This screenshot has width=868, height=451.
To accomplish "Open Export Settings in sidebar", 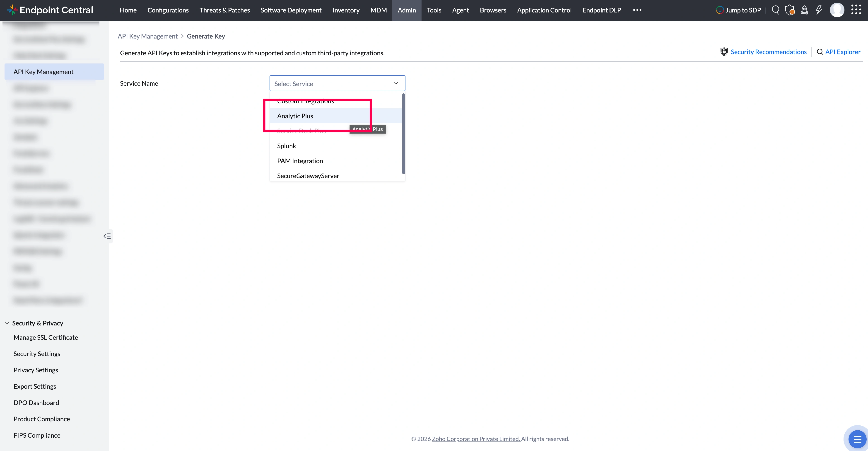I will [35, 386].
